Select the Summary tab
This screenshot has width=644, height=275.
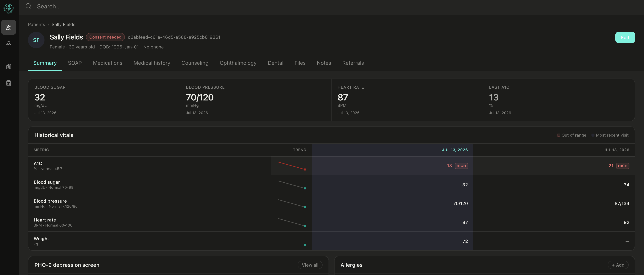[x=45, y=63]
